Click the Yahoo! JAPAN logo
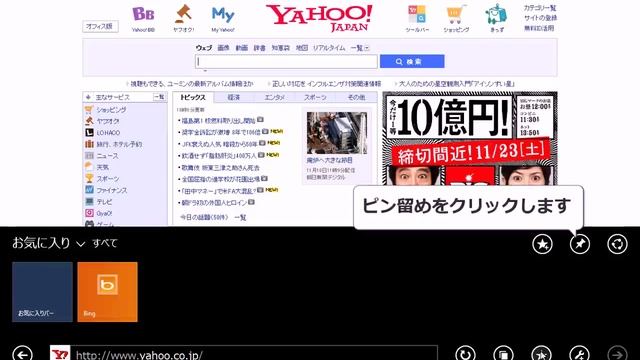The height and width of the screenshot is (360, 640). pyautogui.click(x=320, y=18)
